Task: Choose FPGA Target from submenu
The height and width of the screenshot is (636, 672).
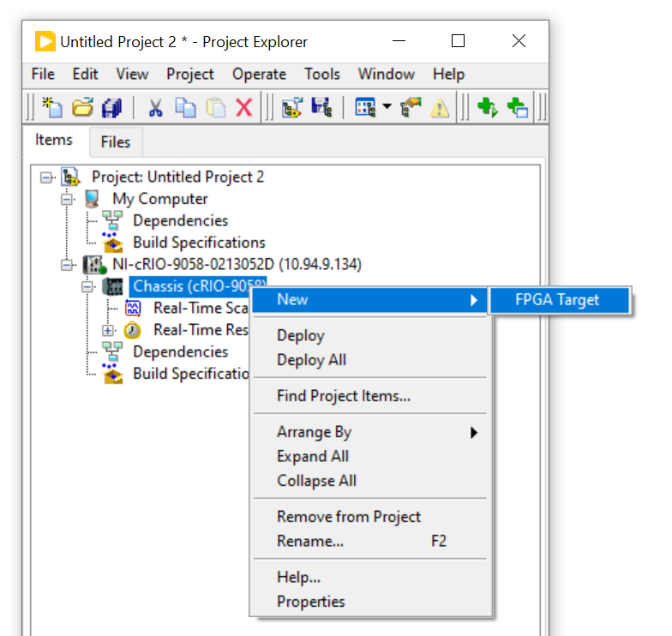Action: [559, 300]
